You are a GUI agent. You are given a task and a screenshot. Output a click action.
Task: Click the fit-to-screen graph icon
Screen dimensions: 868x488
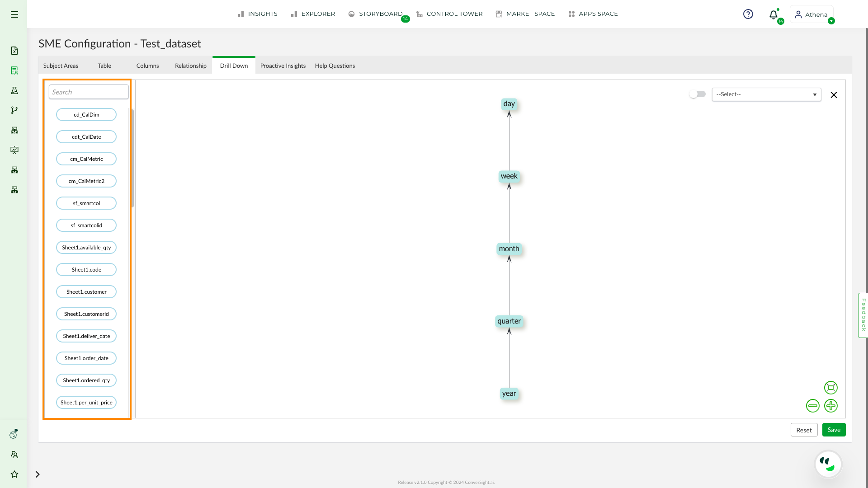click(x=831, y=388)
